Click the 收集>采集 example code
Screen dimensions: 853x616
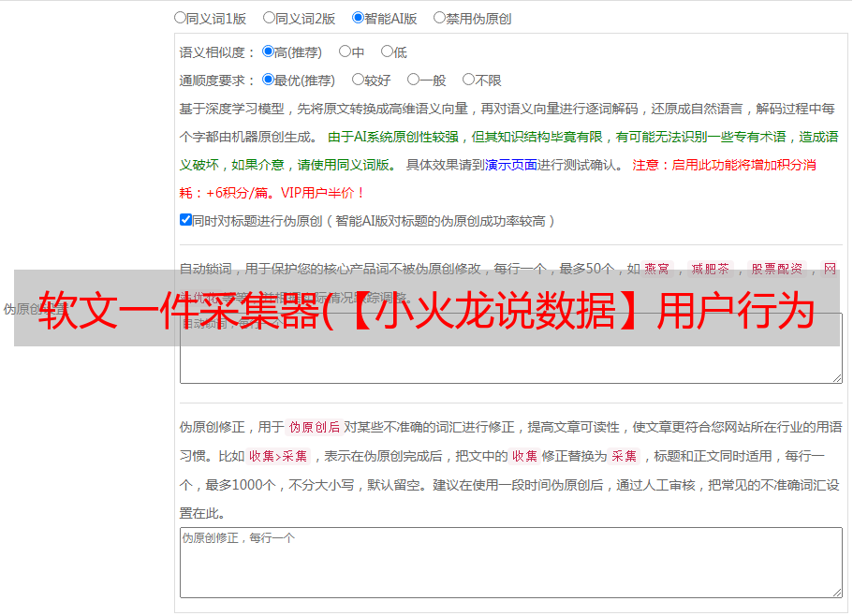click(278, 456)
